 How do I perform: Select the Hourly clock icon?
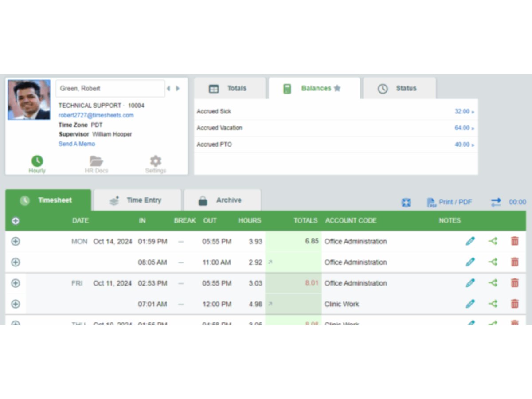click(37, 161)
